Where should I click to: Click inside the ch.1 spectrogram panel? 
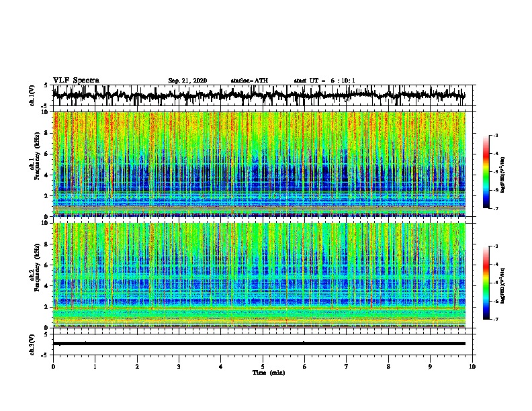tap(259, 164)
